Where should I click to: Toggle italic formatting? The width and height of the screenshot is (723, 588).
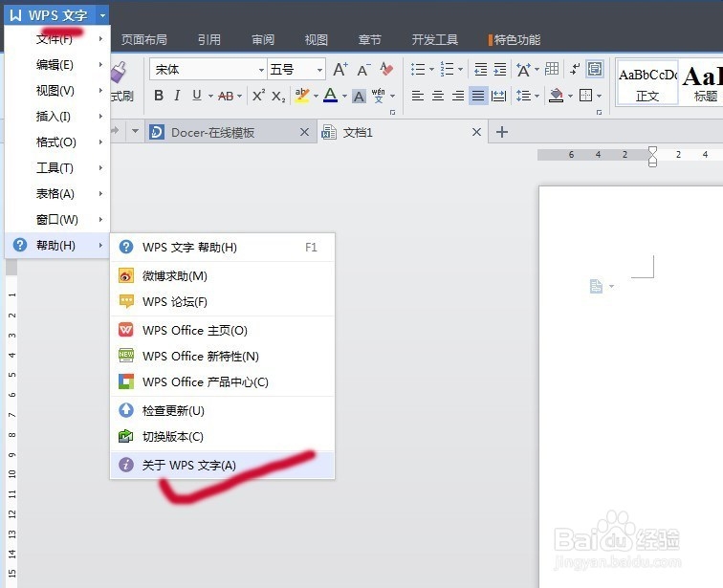point(177,96)
